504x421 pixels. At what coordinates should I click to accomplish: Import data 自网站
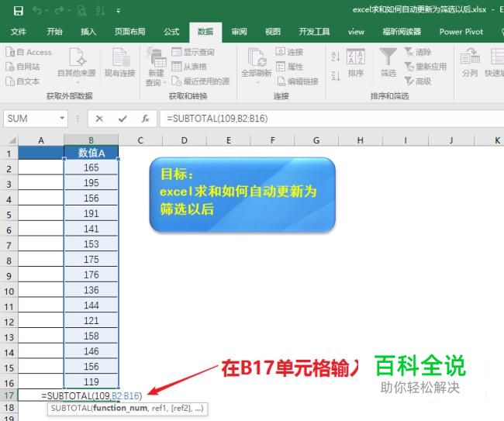(x=22, y=67)
